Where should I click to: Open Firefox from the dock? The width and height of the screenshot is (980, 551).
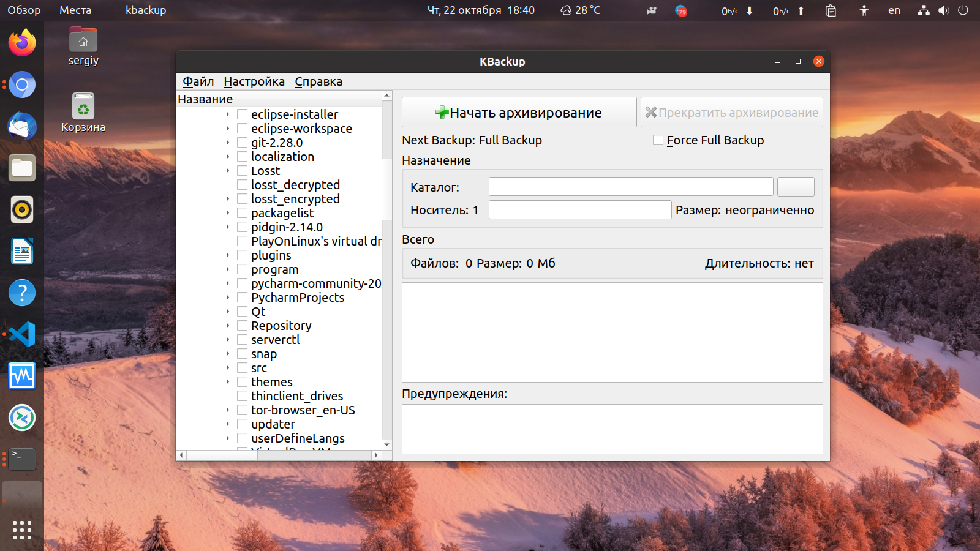tap(22, 43)
